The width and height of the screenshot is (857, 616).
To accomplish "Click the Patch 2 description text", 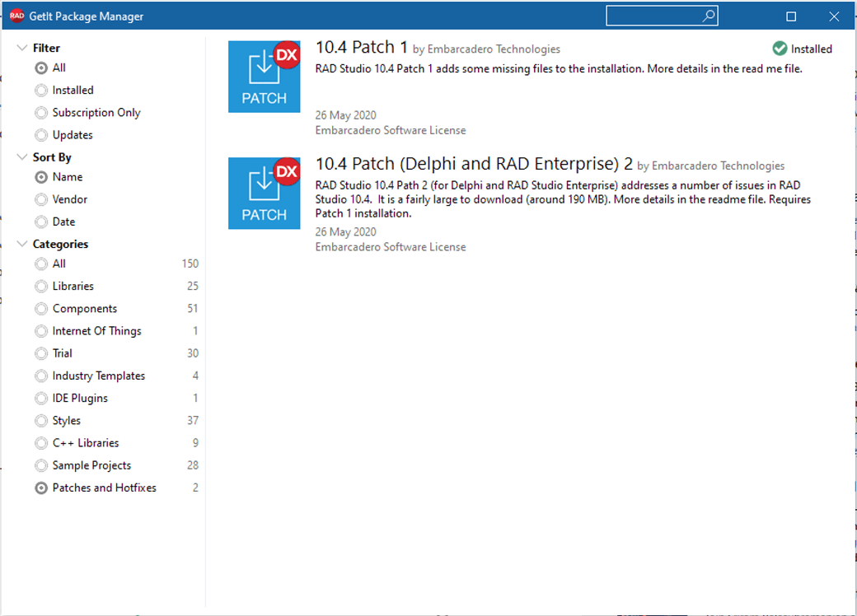I will click(x=563, y=199).
